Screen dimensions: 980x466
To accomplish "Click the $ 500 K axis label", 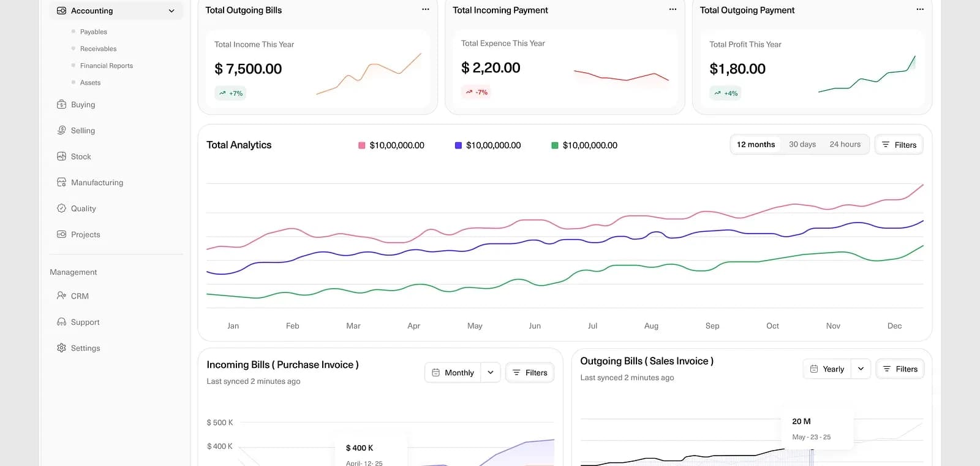I will tap(220, 422).
